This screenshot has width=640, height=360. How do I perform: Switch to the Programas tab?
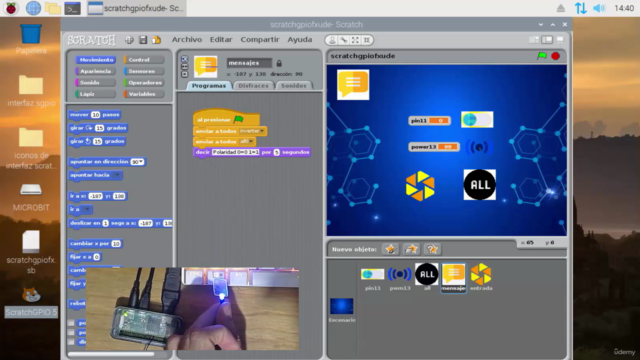pyautogui.click(x=209, y=86)
